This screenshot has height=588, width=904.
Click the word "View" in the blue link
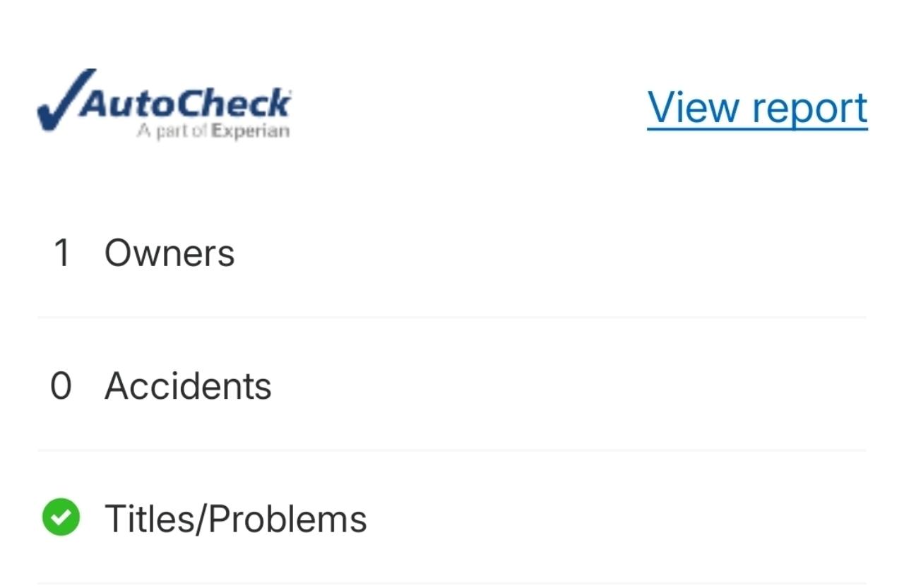(x=694, y=108)
